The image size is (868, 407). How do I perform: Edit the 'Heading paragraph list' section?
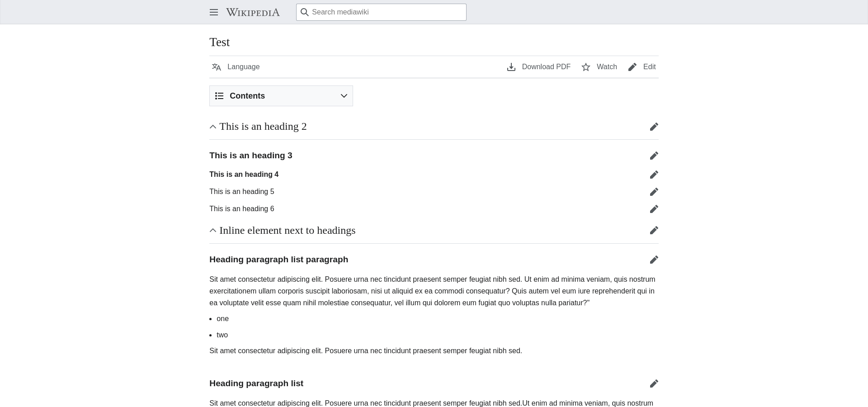654,383
